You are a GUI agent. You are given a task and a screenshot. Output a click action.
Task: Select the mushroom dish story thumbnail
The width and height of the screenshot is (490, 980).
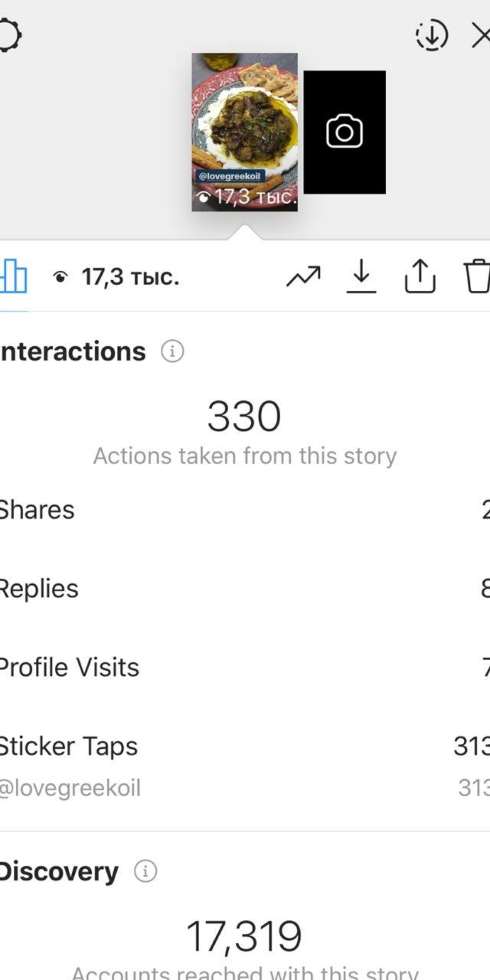244,132
